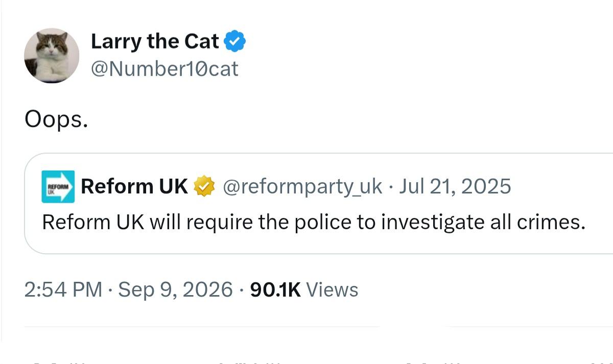The image size is (613, 364).
Task: Visit the @reformparty_uk handle
Action: point(302,187)
